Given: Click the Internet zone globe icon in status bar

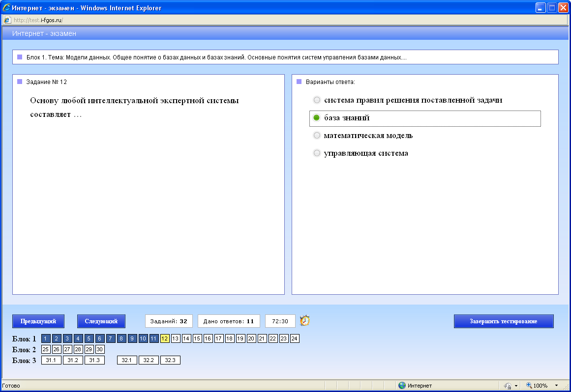Looking at the screenshot, I should pos(402,386).
